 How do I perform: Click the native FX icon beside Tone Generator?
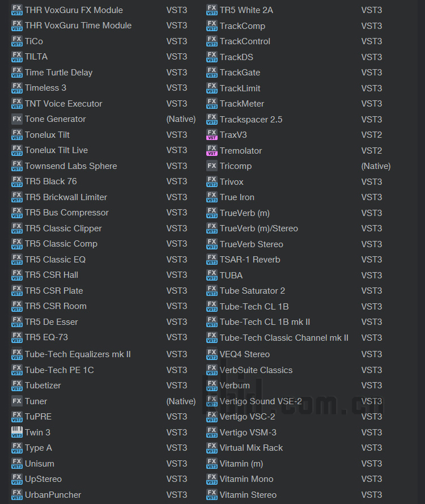coord(16,119)
